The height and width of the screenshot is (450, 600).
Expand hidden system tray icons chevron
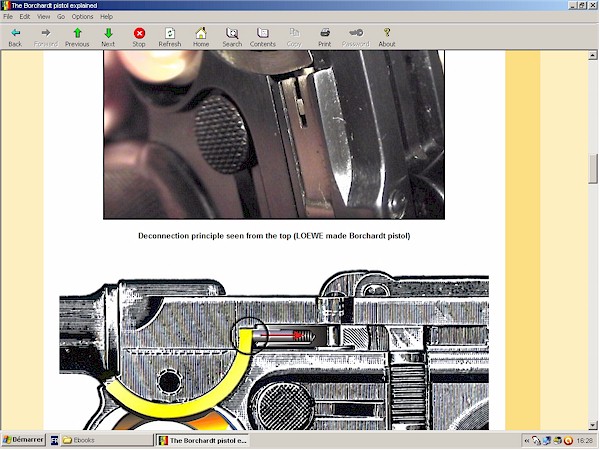527,441
